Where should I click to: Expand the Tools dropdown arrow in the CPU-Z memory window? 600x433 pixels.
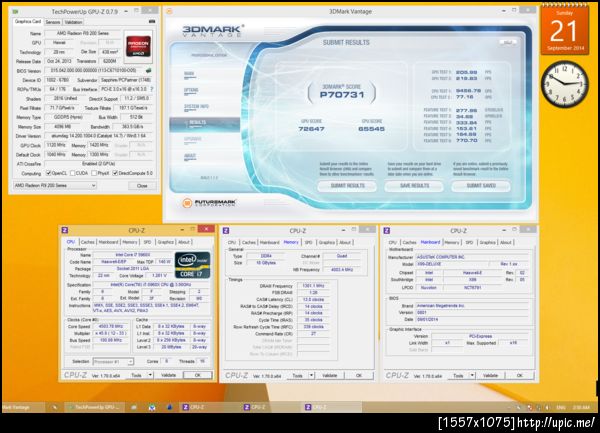(x=311, y=376)
